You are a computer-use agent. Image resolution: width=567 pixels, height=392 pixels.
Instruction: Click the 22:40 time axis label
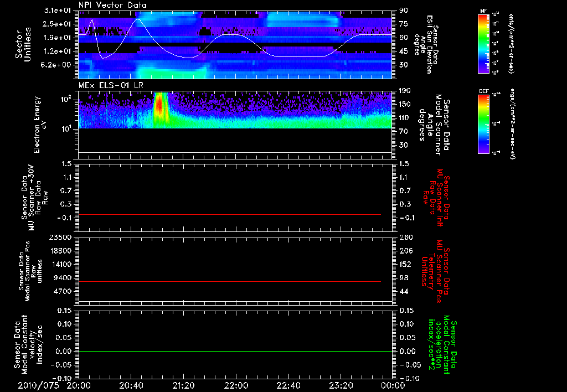tap(288, 385)
